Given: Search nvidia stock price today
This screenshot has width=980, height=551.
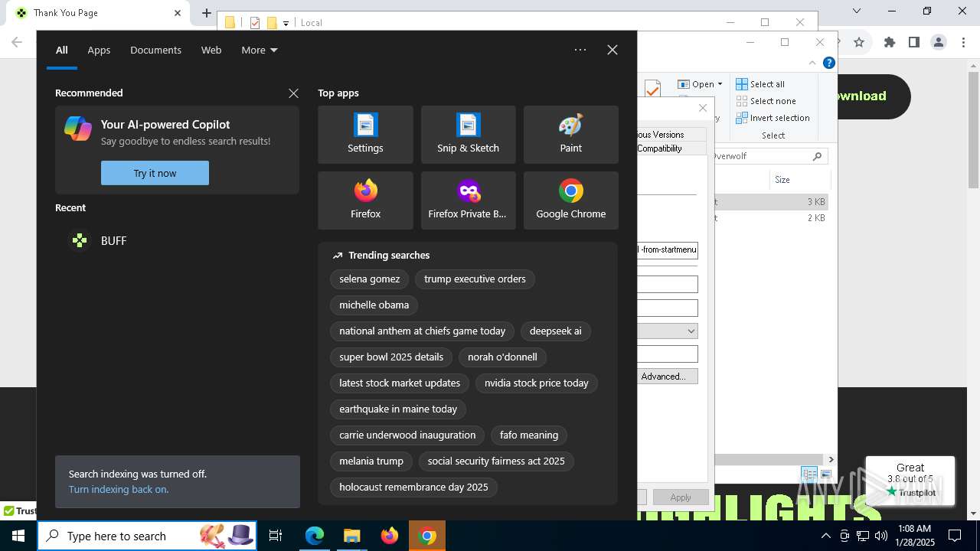Looking at the screenshot, I should point(537,383).
